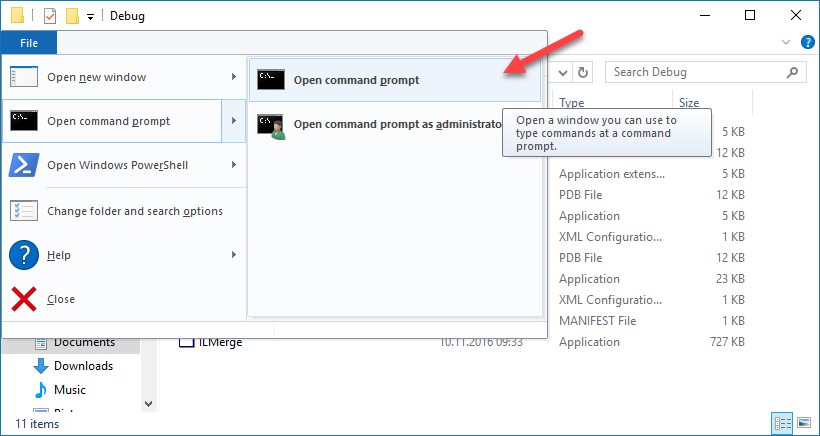This screenshot has width=820, height=436.
Task: Expand the Open Windows PowerShell submenu arrow
Action: (x=234, y=165)
